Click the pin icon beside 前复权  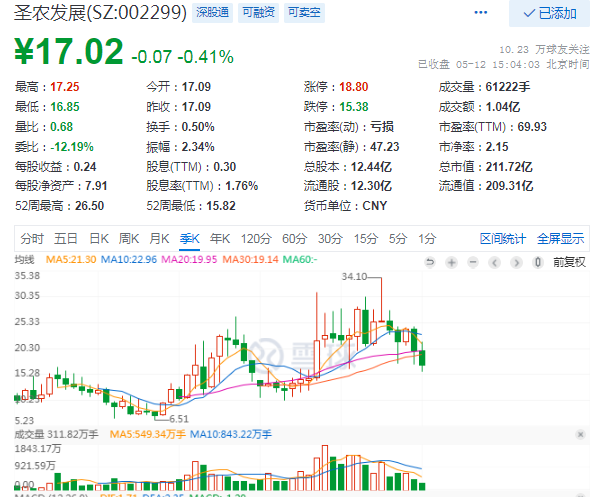pyautogui.click(x=540, y=262)
